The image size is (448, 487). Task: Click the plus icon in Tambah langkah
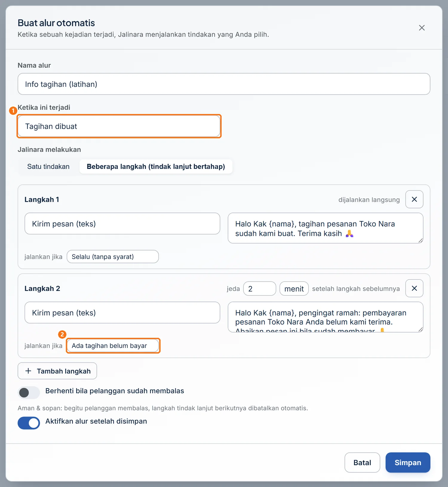28,371
